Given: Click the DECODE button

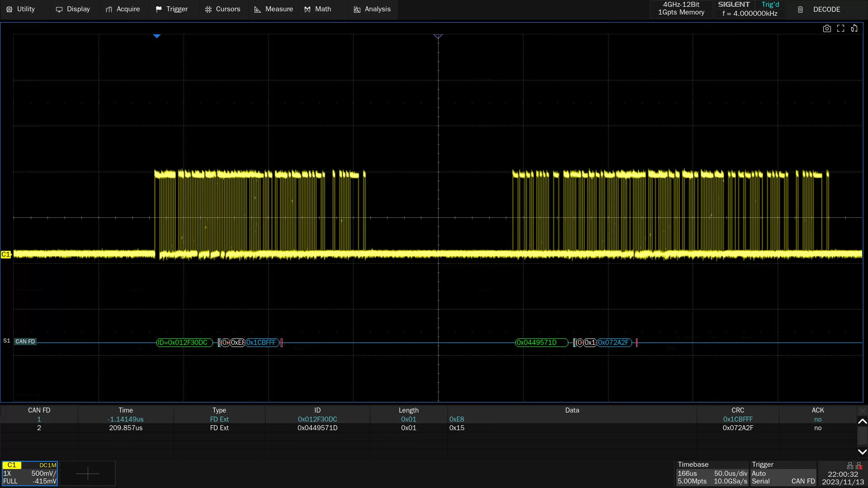Looking at the screenshot, I should coord(826,9).
